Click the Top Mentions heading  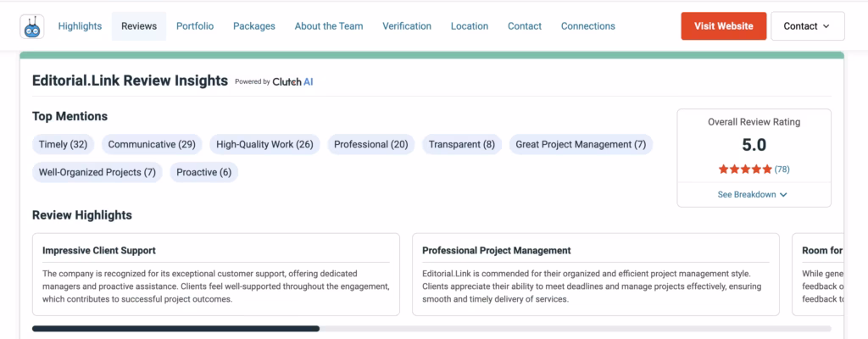coord(70,116)
